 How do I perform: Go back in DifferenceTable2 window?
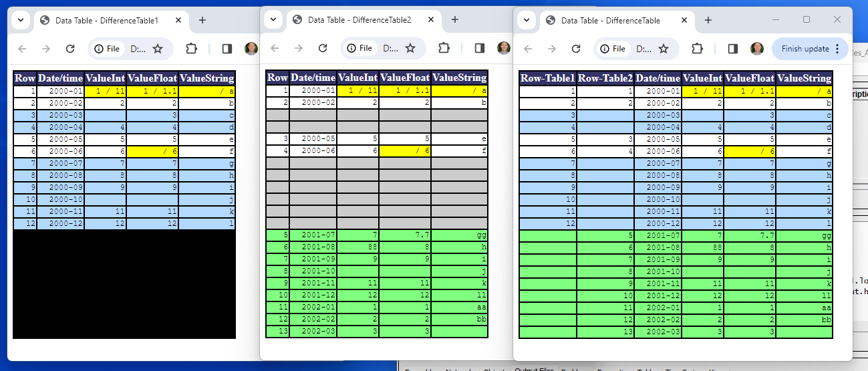(275, 48)
